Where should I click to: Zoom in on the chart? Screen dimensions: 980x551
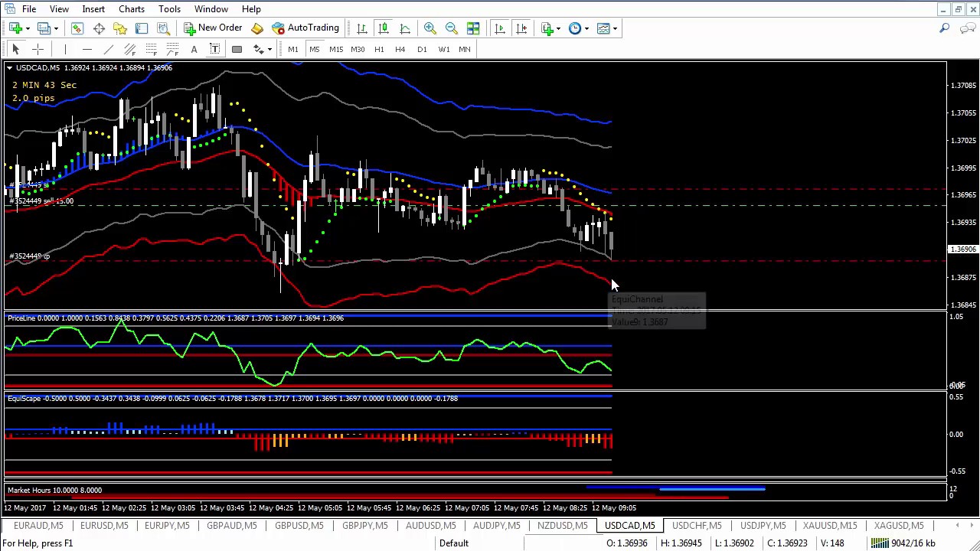pos(430,28)
